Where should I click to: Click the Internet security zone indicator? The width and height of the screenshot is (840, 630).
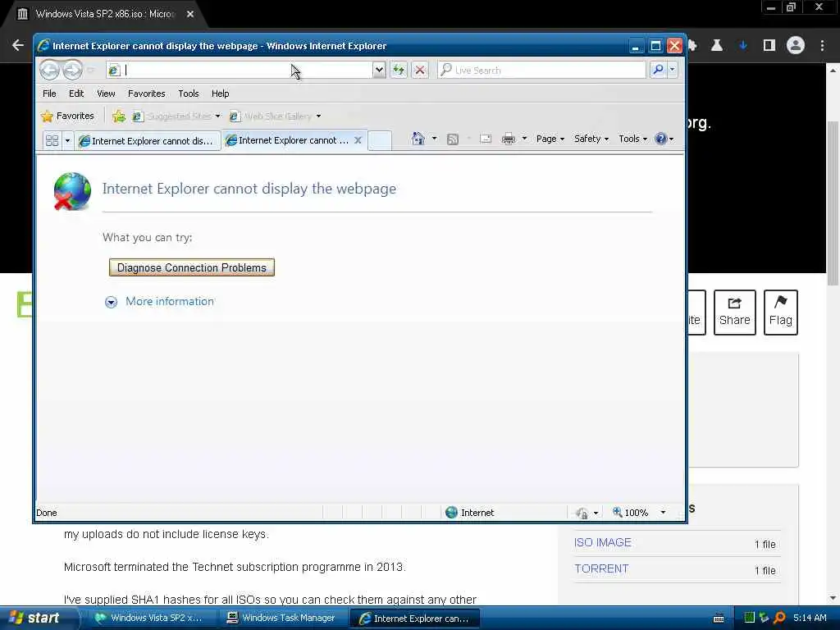[470, 513]
